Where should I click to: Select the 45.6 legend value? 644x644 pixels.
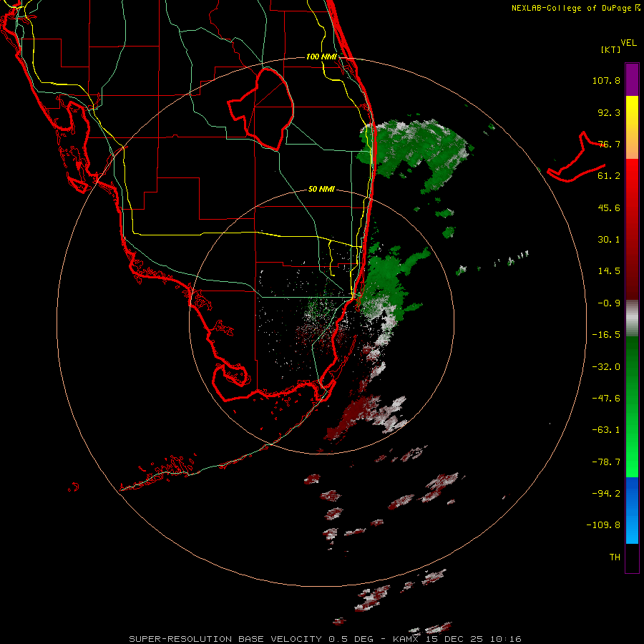609,208
